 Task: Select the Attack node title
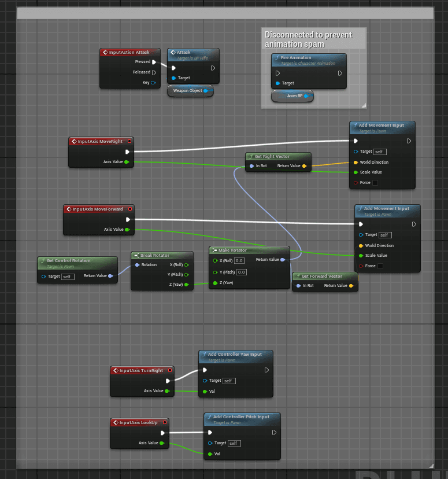click(183, 53)
